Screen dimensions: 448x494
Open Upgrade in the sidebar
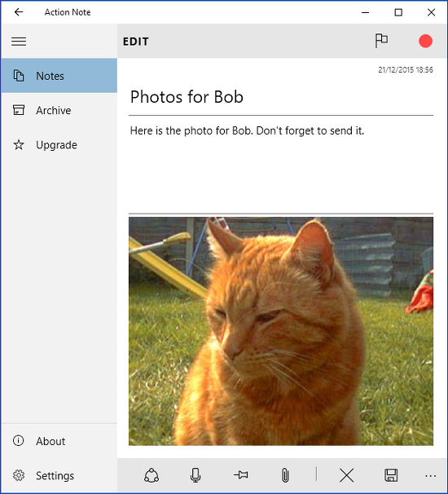pos(59,145)
